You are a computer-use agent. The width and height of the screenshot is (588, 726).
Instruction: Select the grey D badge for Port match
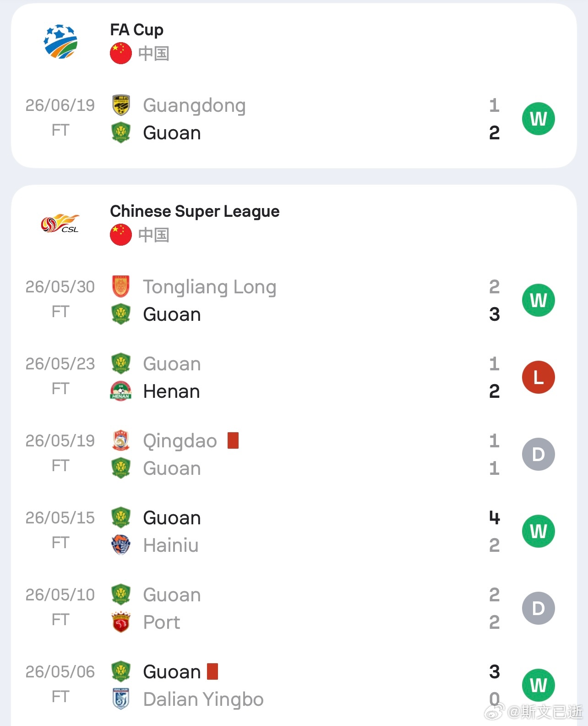[x=539, y=608]
